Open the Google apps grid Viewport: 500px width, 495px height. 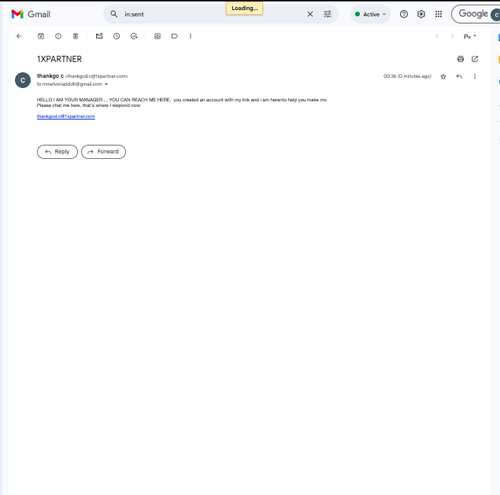pos(438,14)
